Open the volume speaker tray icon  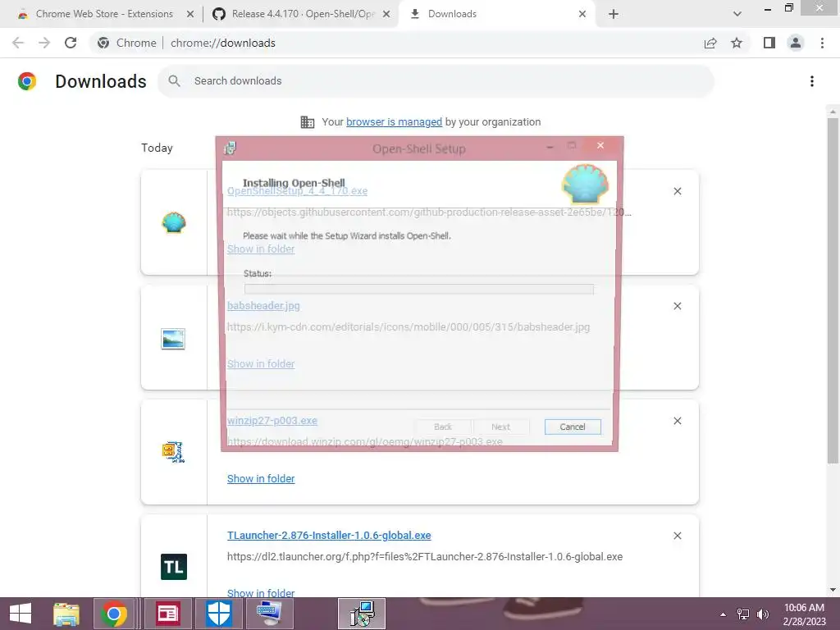point(762,614)
